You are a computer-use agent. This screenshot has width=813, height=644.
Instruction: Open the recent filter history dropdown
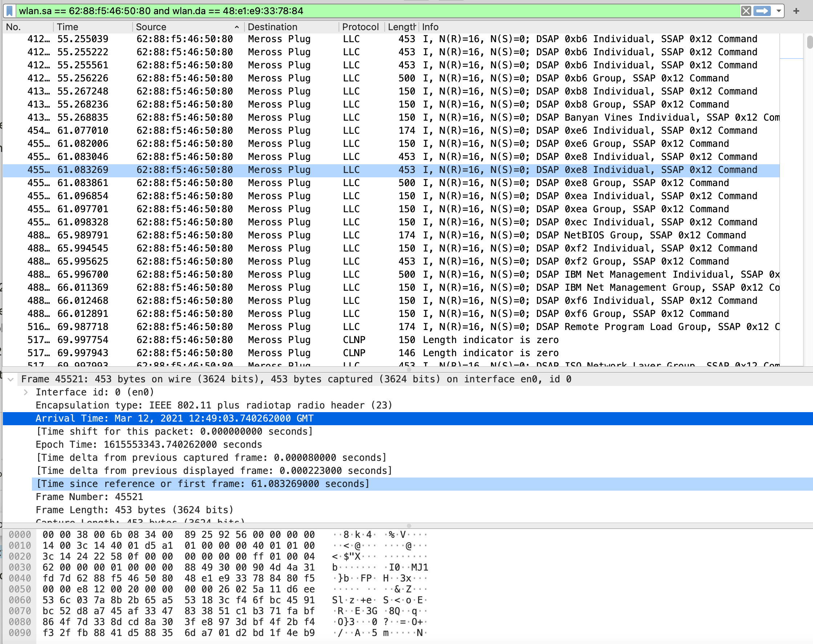(779, 11)
